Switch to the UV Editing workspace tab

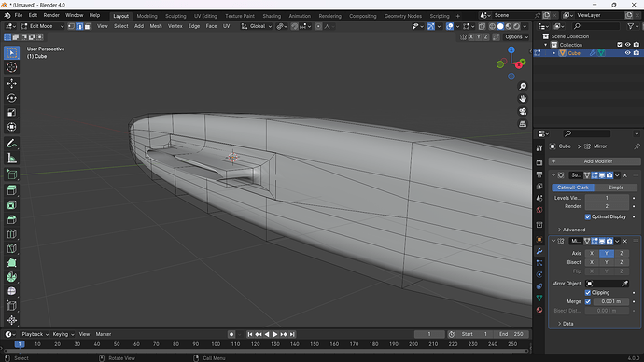tap(205, 16)
